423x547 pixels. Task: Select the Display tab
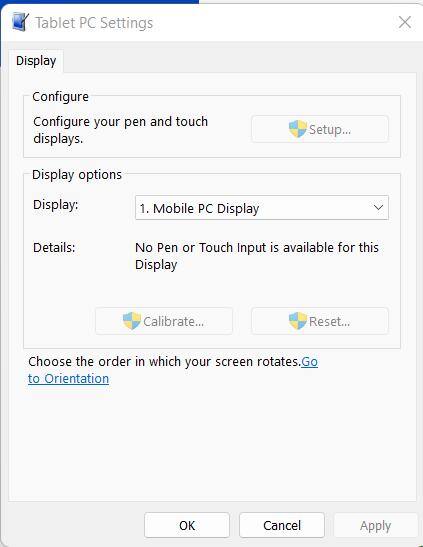36,61
